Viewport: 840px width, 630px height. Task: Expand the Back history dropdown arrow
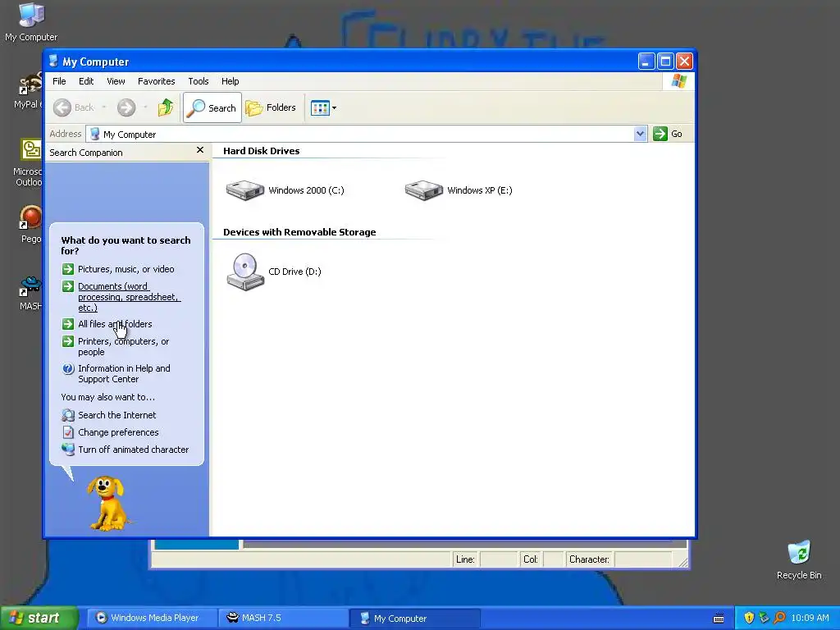[x=104, y=107]
